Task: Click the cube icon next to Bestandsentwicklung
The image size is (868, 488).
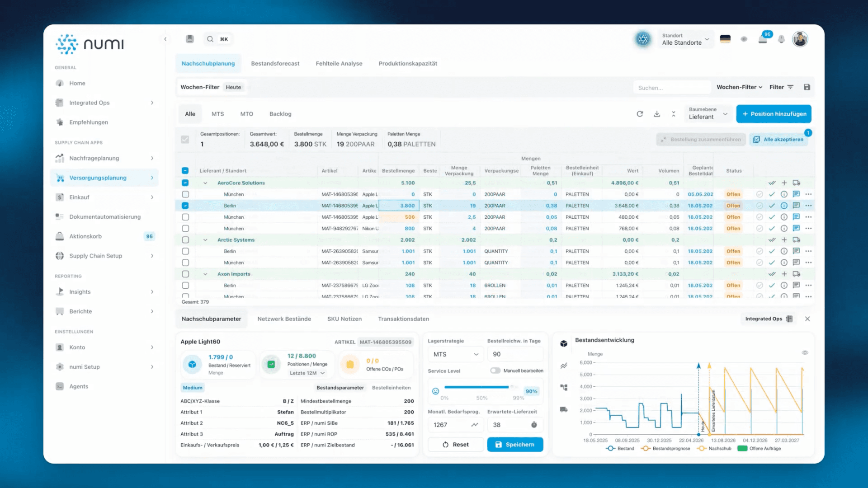Action: point(564,344)
